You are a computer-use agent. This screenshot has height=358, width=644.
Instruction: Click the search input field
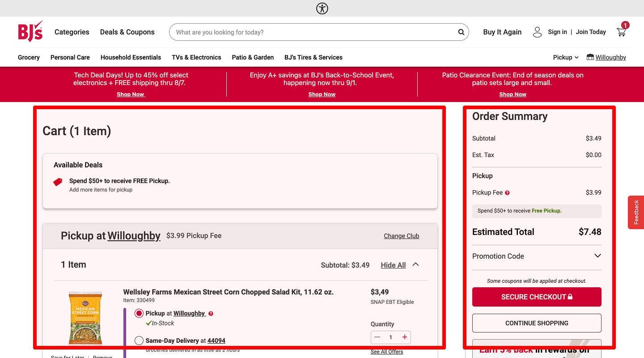(x=313, y=32)
